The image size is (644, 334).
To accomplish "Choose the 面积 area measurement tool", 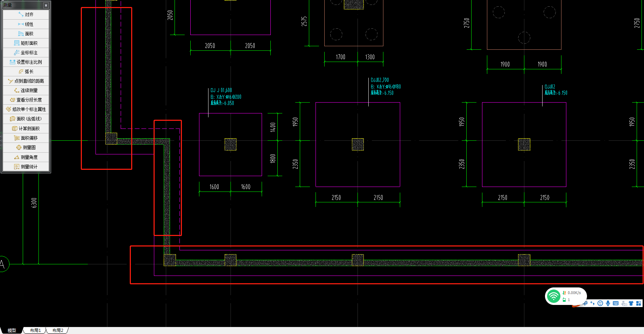I will 26,34.
